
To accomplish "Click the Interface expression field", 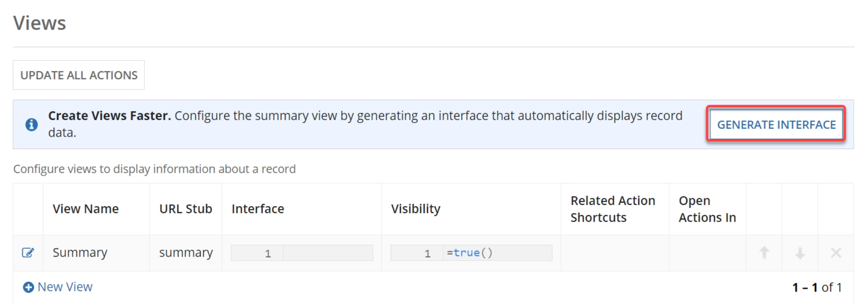I will (302, 252).
